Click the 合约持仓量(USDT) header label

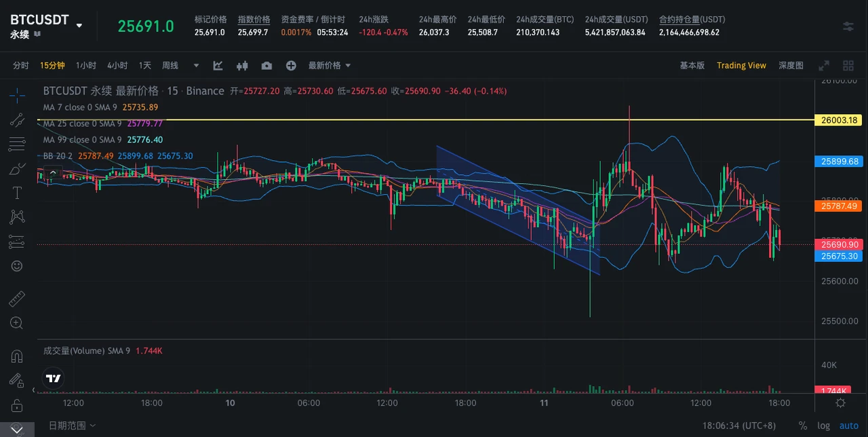pyautogui.click(x=692, y=20)
